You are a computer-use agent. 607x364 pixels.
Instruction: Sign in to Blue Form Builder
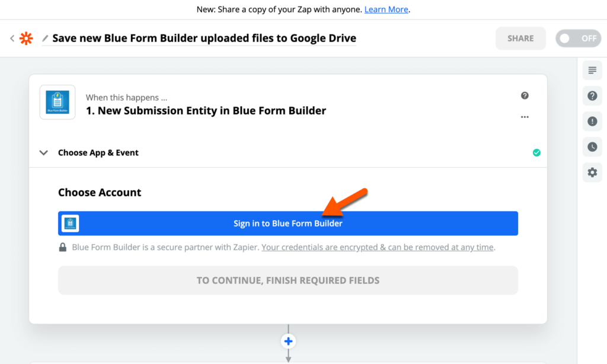(x=288, y=223)
